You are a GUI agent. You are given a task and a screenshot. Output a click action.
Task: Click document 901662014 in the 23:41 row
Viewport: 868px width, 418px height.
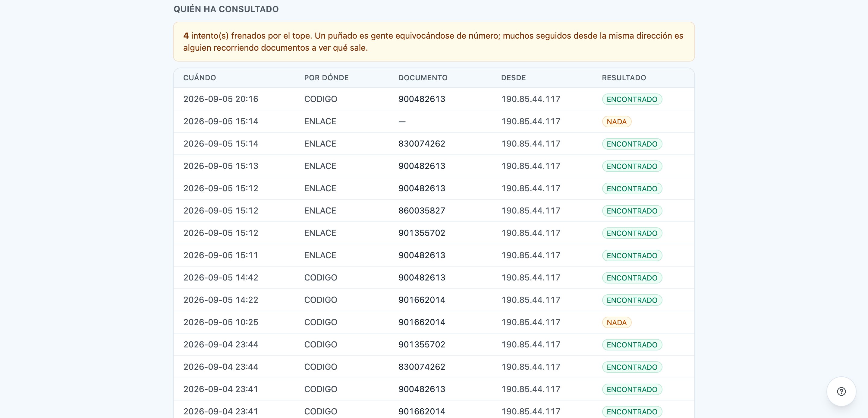point(422,411)
